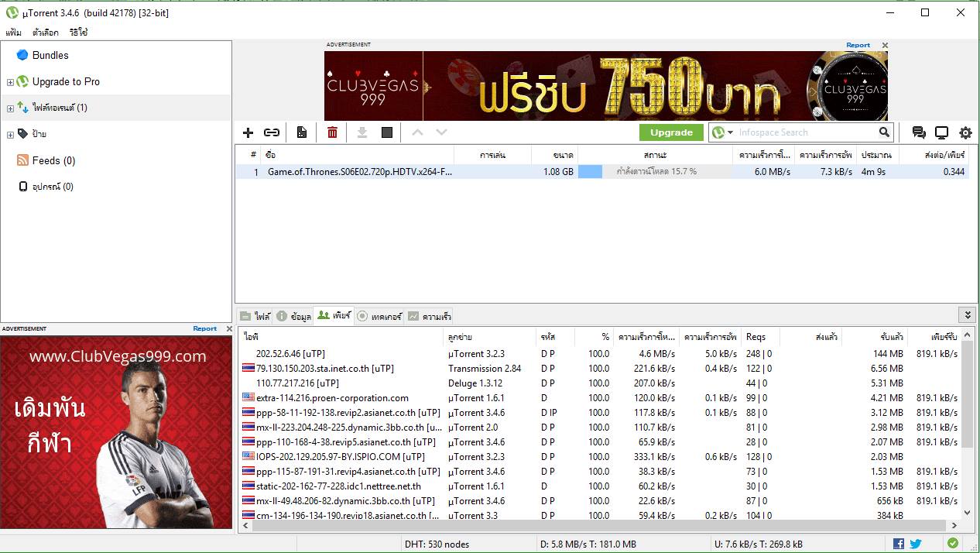This screenshot has height=553, width=980.
Task: Close the top banner advertisement
Action: (x=885, y=45)
